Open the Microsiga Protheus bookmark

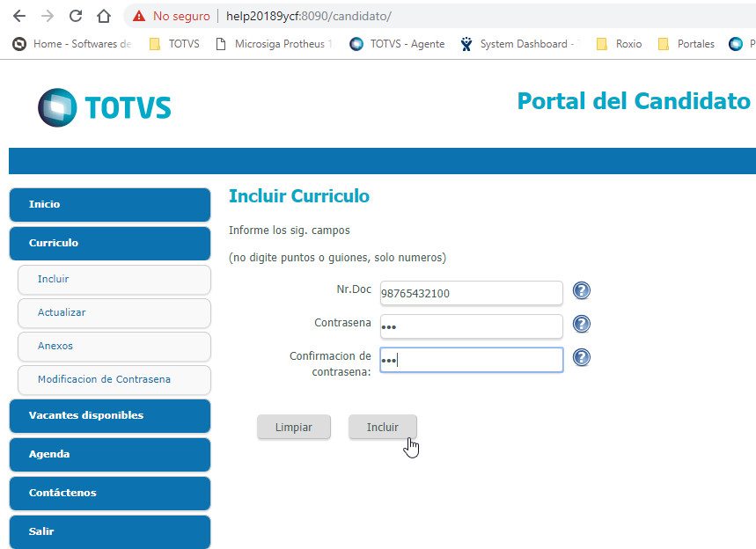pyautogui.click(x=274, y=44)
